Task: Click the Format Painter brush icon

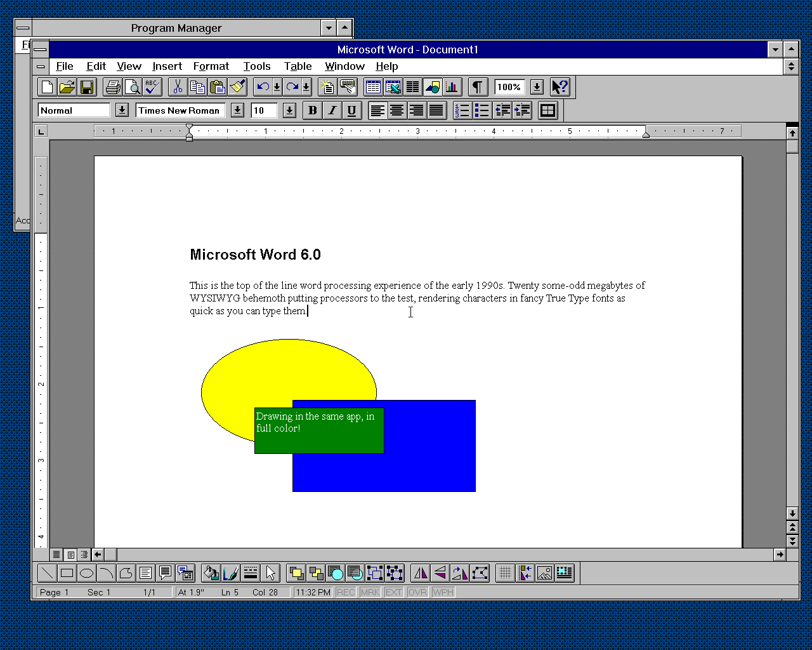Action: pos(237,87)
